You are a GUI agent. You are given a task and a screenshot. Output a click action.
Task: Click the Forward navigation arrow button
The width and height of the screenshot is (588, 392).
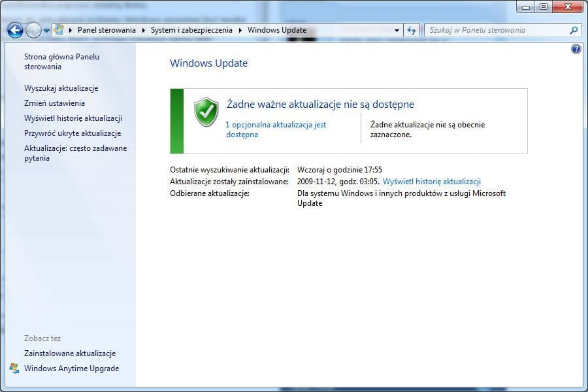[33, 30]
